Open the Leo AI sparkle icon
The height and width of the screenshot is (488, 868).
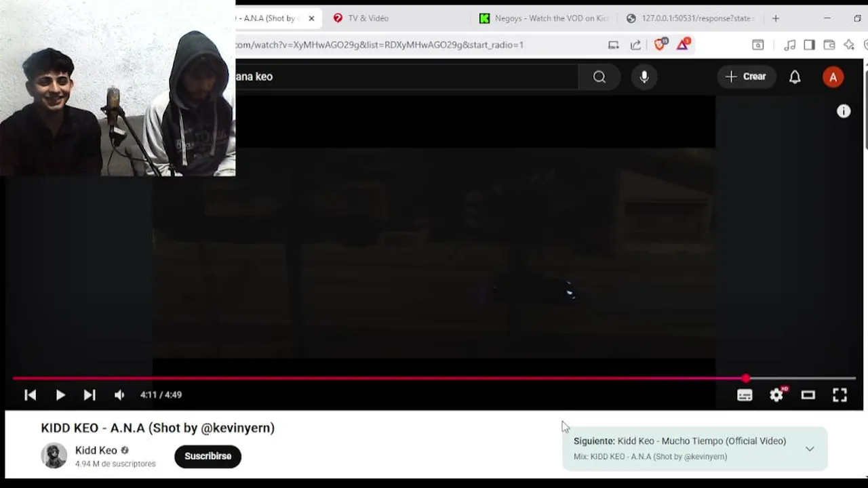click(x=849, y=45)
